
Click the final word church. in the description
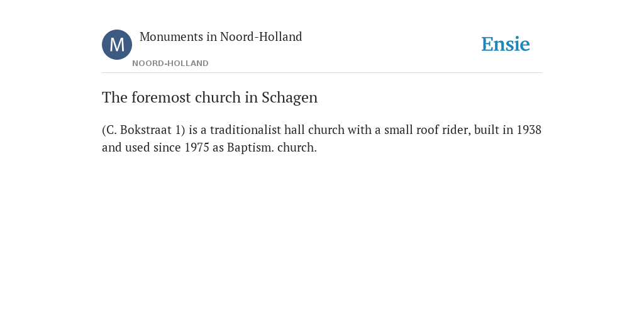pos(297,147)
